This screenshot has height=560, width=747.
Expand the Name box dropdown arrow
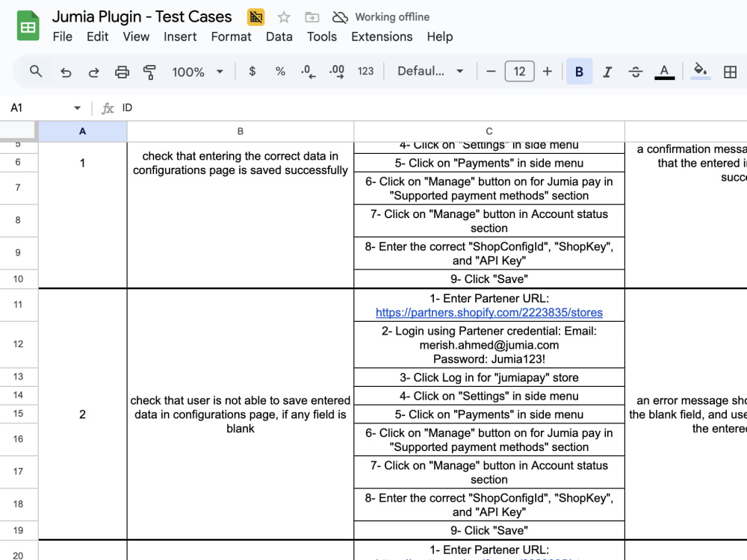(x=77, y=108)
